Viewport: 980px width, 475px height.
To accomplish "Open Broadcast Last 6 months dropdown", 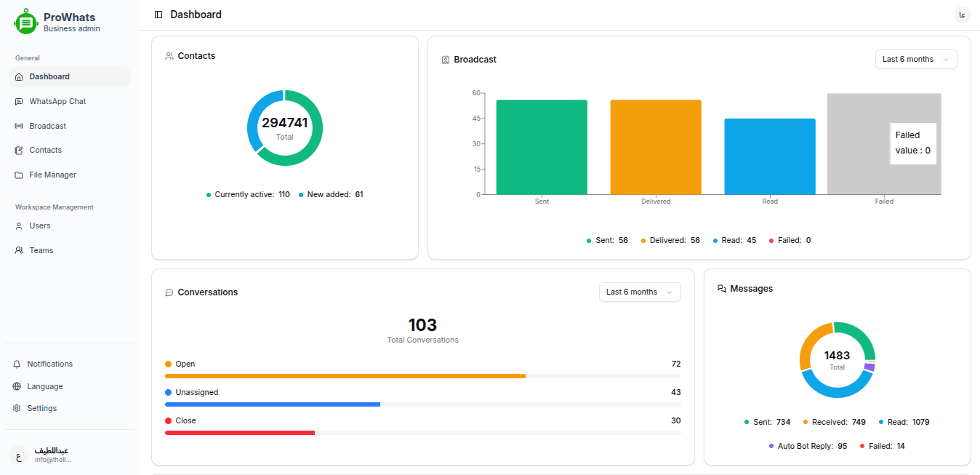I will (915, 60).
